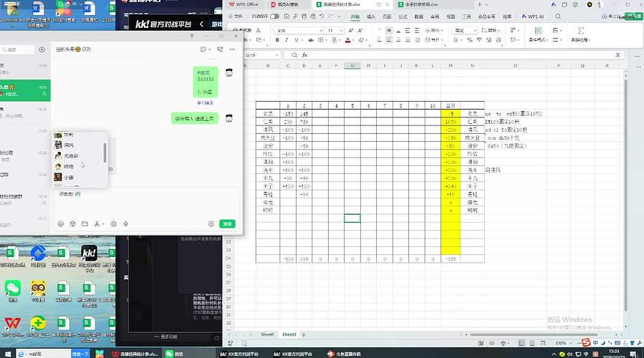The width and height of the screenshot is (644, 358).
Task: Open the font size dropdown showing 11
Action: tap(341, 31)
